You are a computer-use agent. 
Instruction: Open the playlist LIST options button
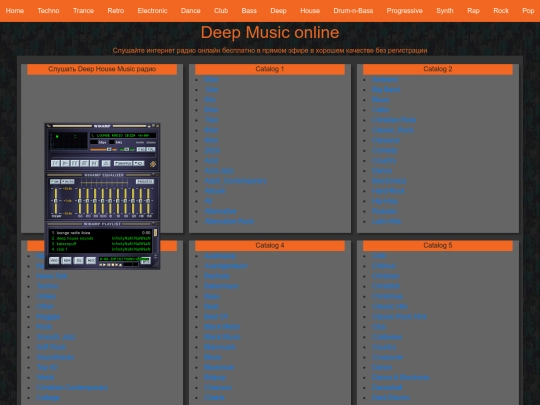(146, 261)
